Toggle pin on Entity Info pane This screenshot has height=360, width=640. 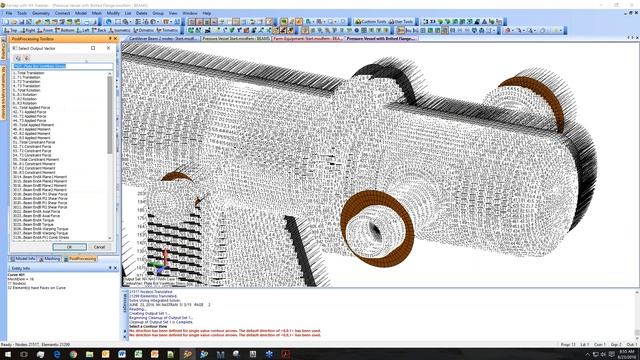coord(110,268)
